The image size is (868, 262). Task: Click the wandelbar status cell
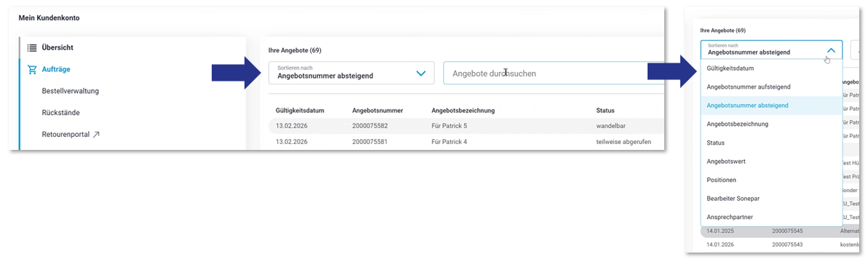[610, 127]
